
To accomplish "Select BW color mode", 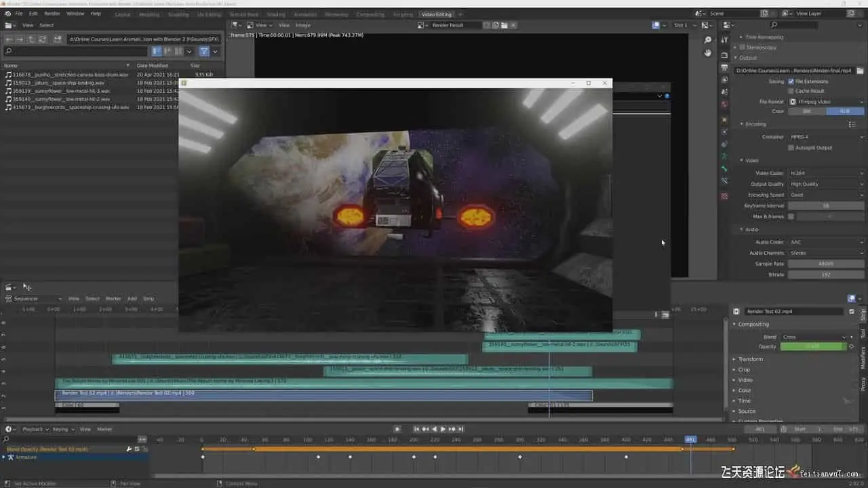I will [x=807, y=111].
